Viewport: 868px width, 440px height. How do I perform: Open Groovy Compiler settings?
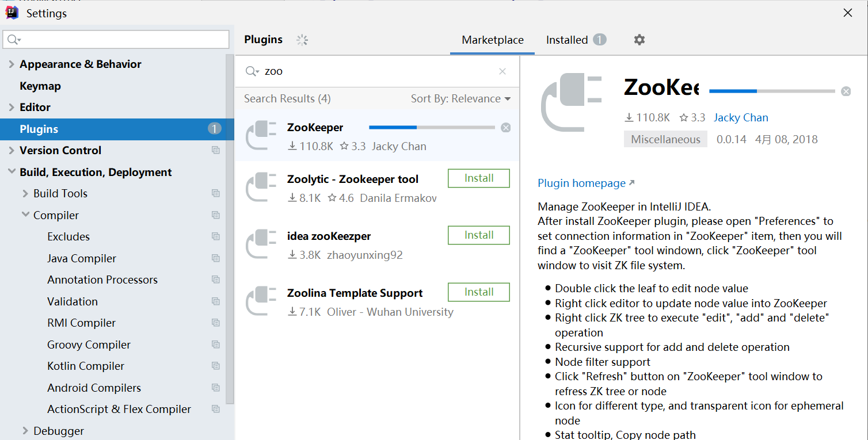pyautogui.click(x=89, y=345)
